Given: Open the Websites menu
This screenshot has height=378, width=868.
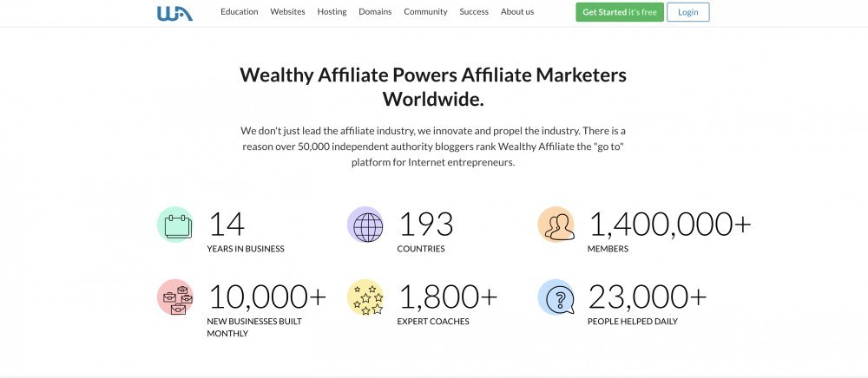Looking at the screenshot, I should pos(287,11).
